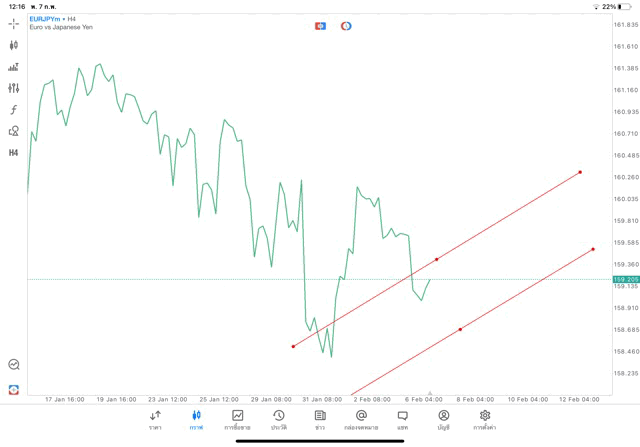Screen dimensions: 640x447
Task: Tap the red-blue clock icon atop chart
Action: pyautogui.click(x=346, y=25)
